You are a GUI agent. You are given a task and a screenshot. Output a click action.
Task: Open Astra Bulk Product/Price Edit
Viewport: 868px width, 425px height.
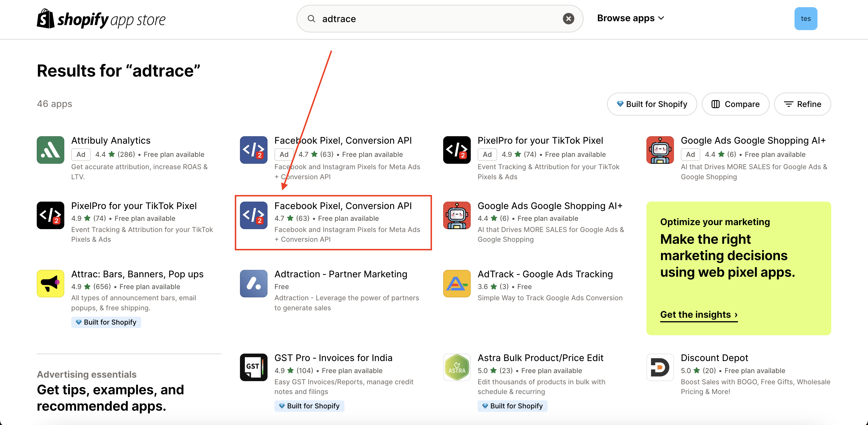[540, 358]
